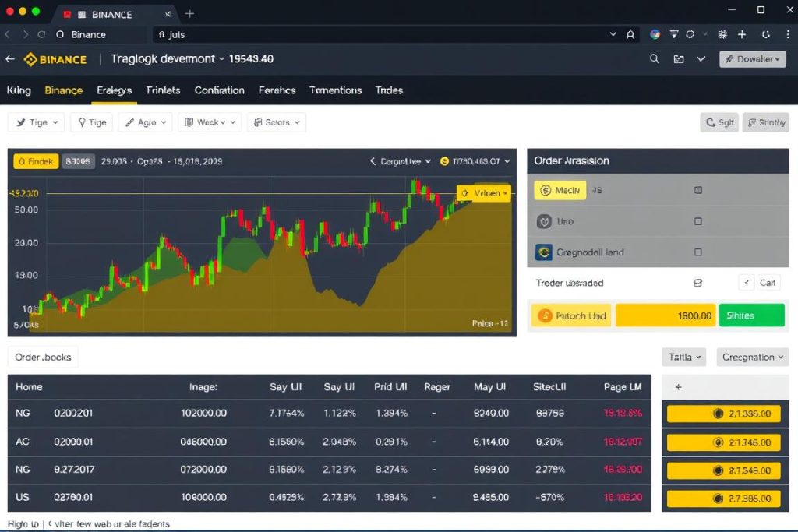The image size is (798, 532).
Task: Click the chart's left chevron before Dargint tve
Action: 373,161
